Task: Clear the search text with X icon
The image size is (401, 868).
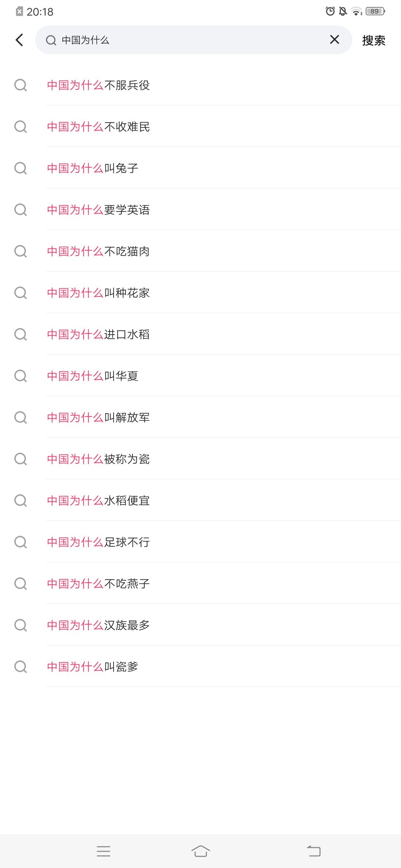Action: [x=335, y=40]
